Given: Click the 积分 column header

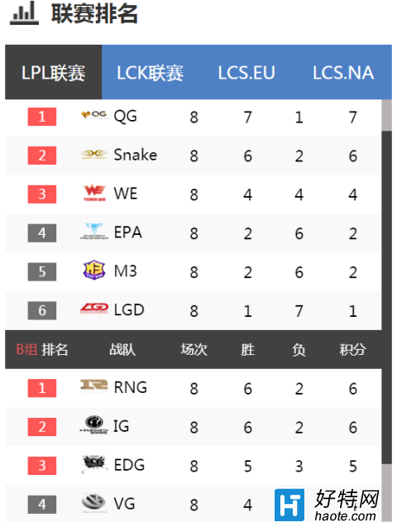Looking at the screenshot, I should (353, 349).
